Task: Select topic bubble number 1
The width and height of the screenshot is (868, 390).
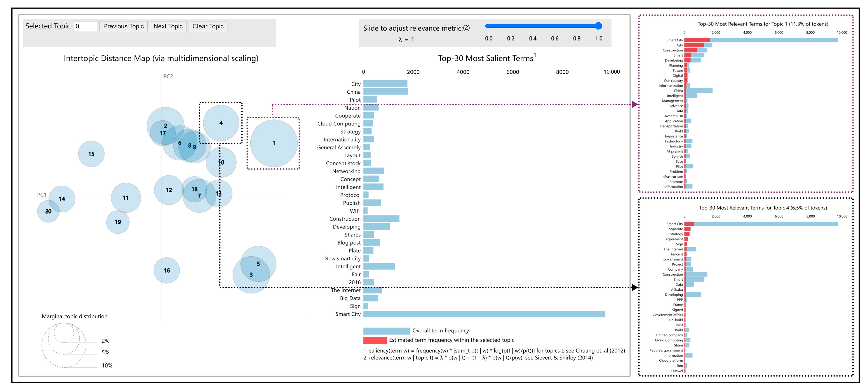Action: click(274, 143)
